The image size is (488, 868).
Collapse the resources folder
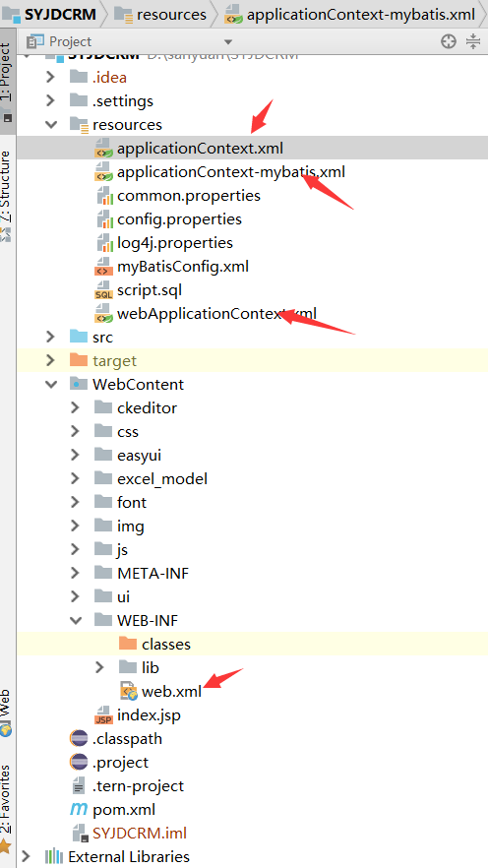click(x=51, y=125)
